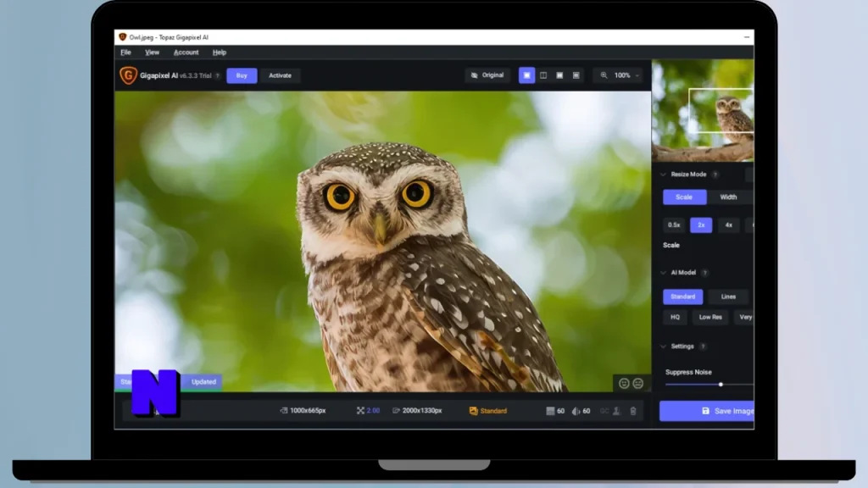Choose 2x scale factor
Viewport: 868px width, 488px height.
701,225
